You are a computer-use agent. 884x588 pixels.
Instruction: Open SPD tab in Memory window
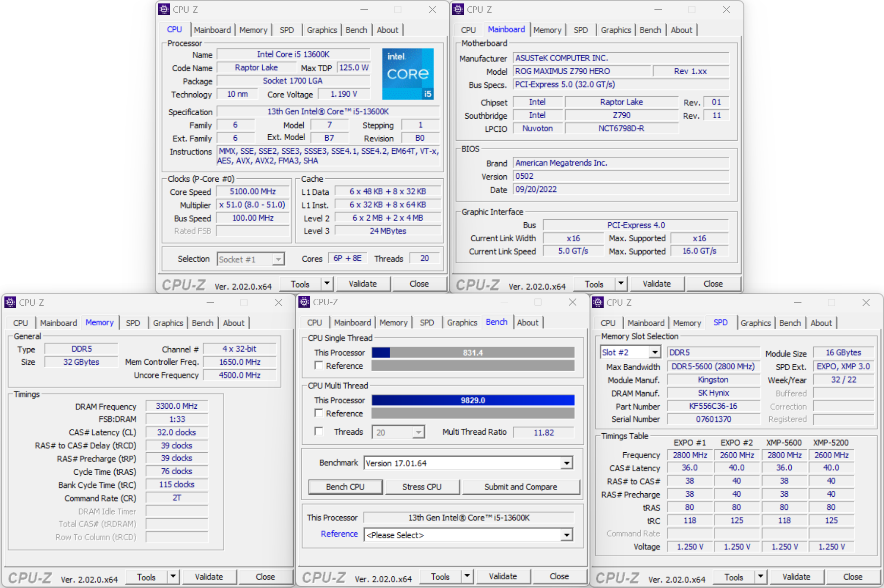(x=133, y=323)
